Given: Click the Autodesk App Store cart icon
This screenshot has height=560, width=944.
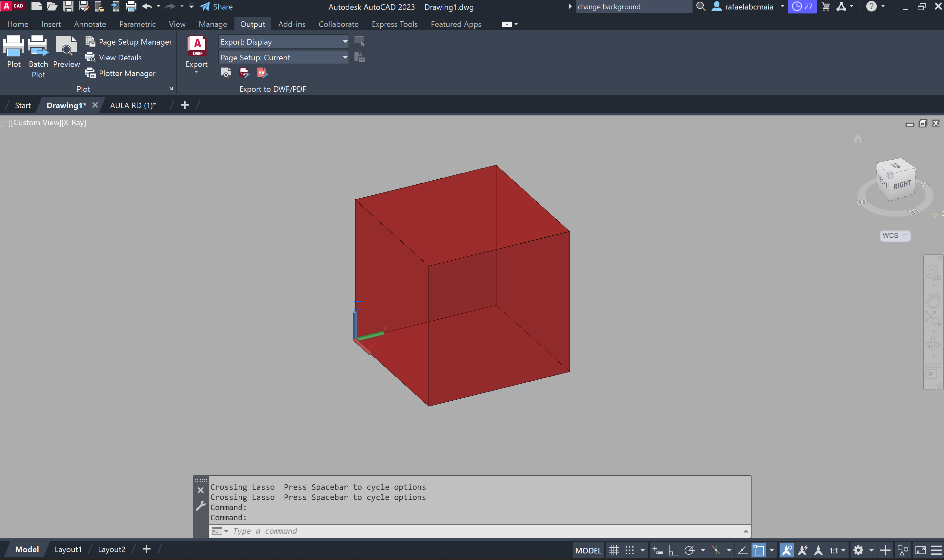Looking at the screenshot, I should 826,7.
